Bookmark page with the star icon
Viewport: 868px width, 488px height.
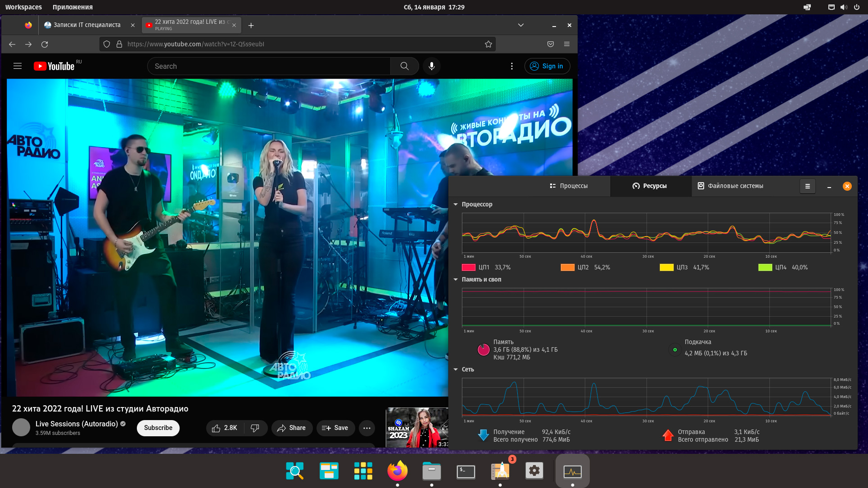pos(488,44)
